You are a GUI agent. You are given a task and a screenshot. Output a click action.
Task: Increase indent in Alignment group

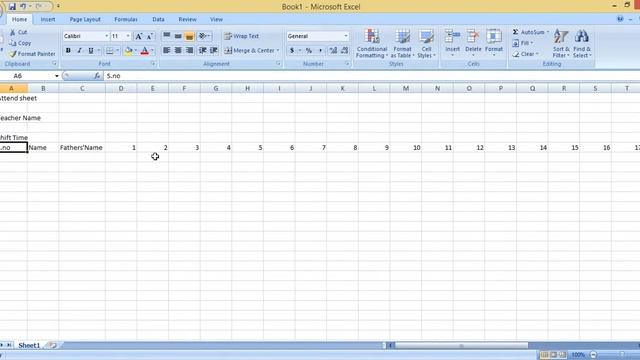coord(213,51)
